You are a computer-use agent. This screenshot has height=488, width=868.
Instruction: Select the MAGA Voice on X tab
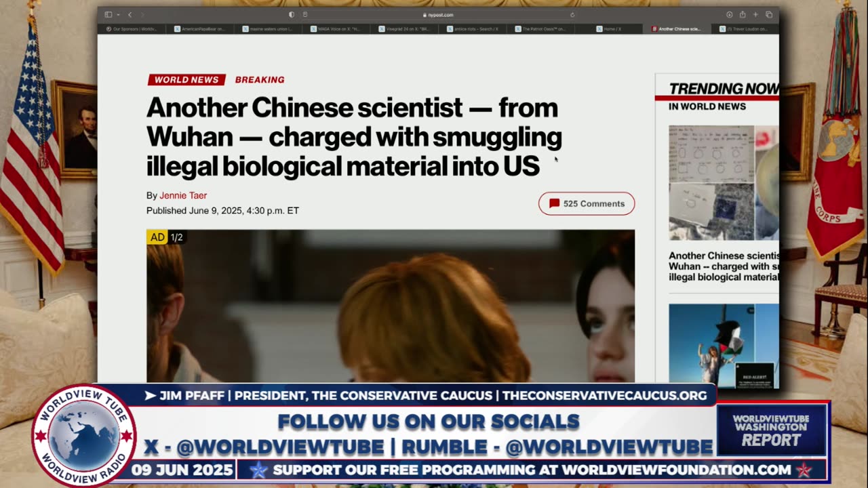pos(337,29)
